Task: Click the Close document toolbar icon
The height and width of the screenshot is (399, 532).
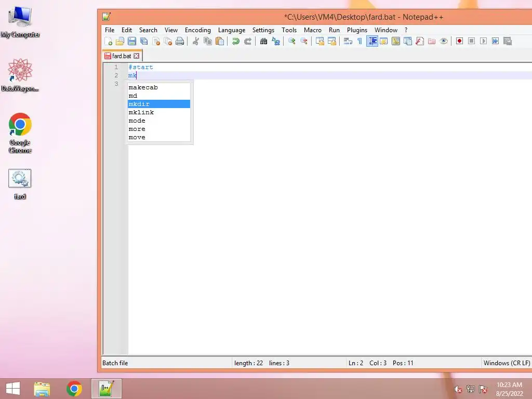Action: [x=156, y=41]
